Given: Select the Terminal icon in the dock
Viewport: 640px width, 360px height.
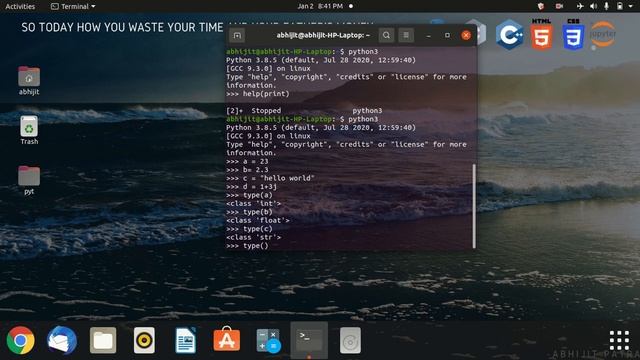Looking at the screenshot, I should [309, 340].
